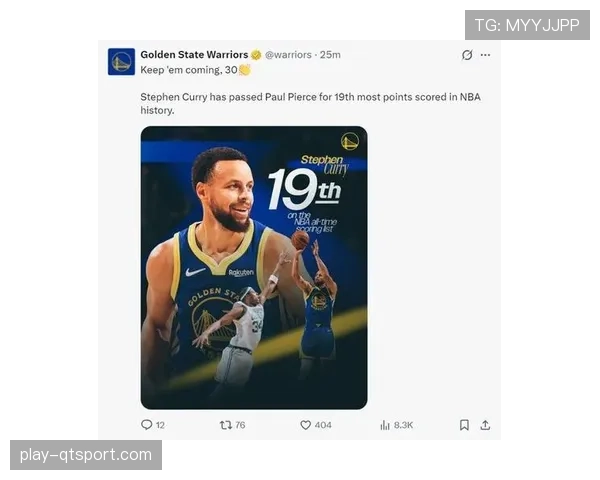
Task: Click the 25m timestamp
Action: [x=330, y=55]
